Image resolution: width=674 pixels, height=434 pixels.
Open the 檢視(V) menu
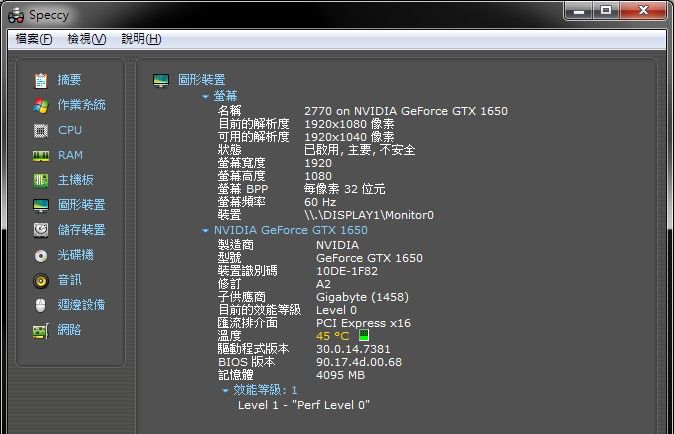(86, 39)
